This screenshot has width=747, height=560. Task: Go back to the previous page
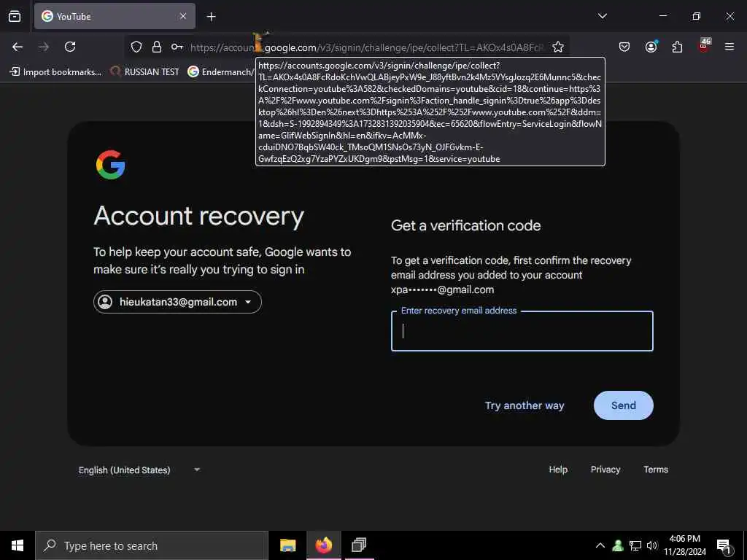tap(18, 47)
